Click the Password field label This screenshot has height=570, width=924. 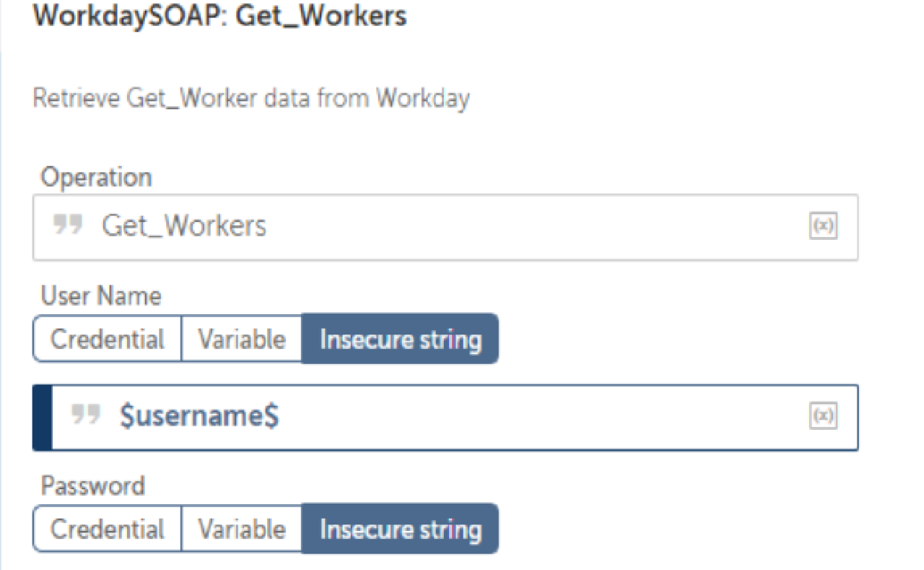coord(92,485)
